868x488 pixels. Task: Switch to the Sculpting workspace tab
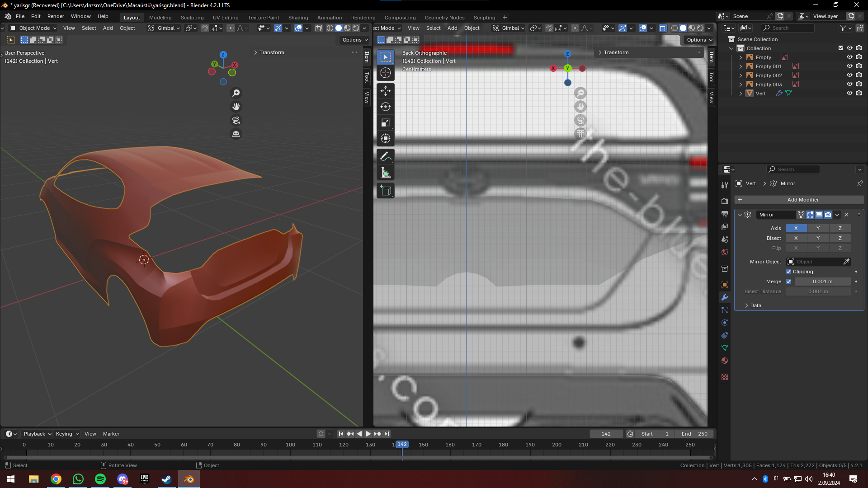pyautogui.click(x=192, y=18)
